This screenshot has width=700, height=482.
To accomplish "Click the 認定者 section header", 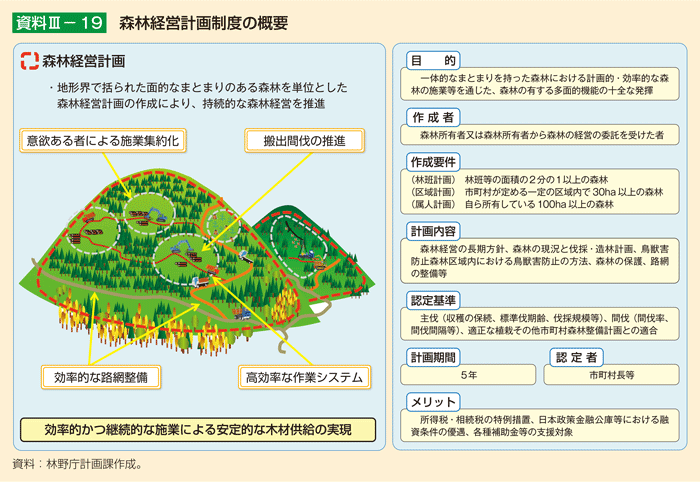I will (x=576, y=357).
